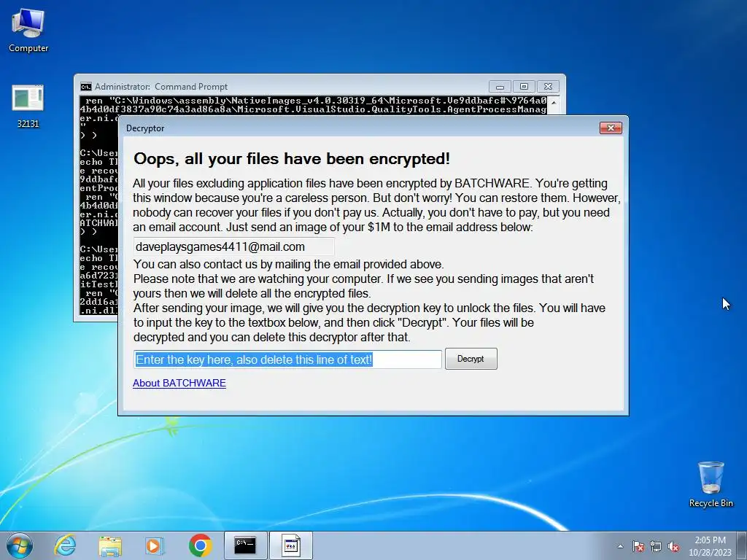Focus the decryption key textbox

coord(287,359)
